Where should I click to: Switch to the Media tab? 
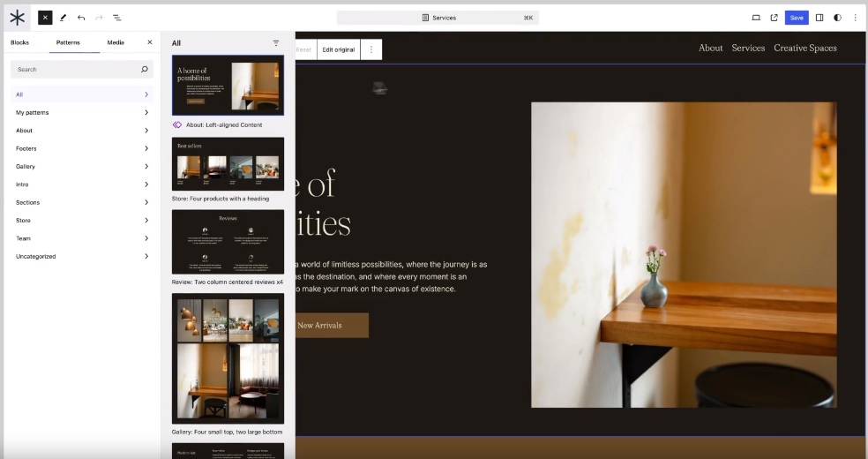point(116,42)
